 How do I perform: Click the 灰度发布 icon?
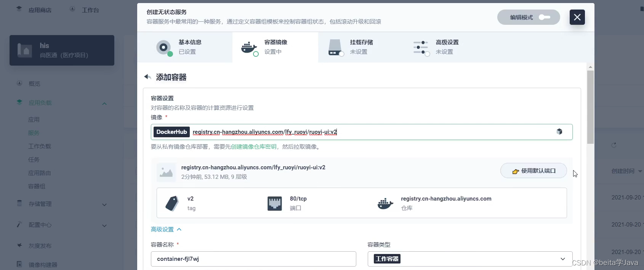coord(19,245)
